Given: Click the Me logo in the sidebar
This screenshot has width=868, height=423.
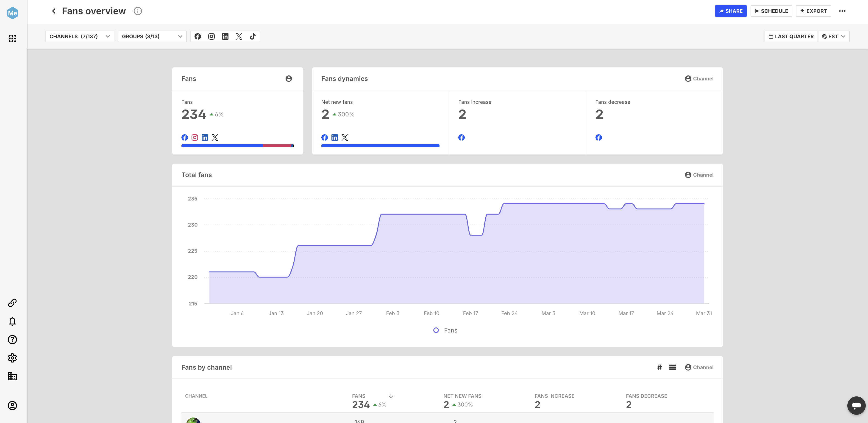Looking at the screenshot, I should point(12,13).
